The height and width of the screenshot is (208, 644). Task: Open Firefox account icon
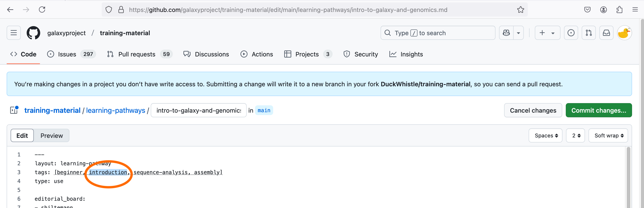[604, 10]
